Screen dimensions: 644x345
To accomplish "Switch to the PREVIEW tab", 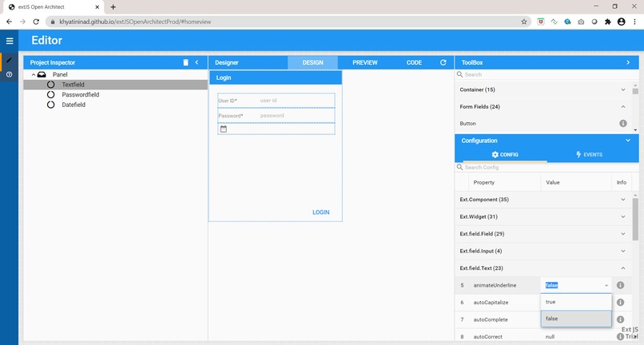I will coord(364,62).
